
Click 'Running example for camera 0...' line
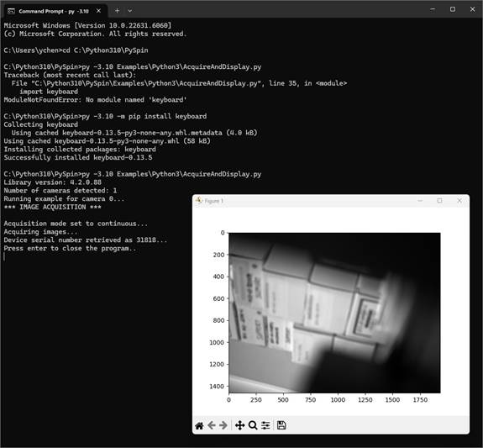tap(64, 199)
